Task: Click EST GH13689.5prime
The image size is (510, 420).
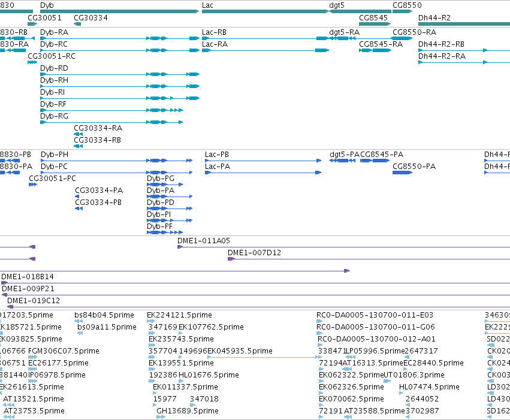Action: click(x=188, y=411)
